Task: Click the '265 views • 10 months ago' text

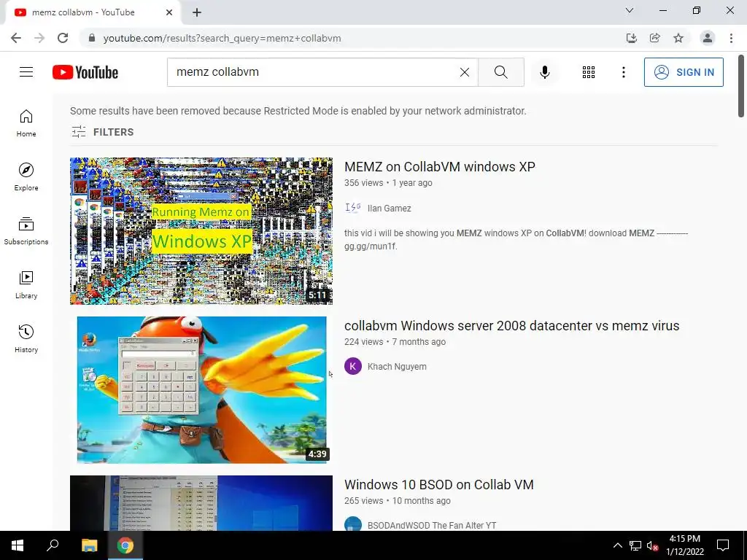Action: 398,501
